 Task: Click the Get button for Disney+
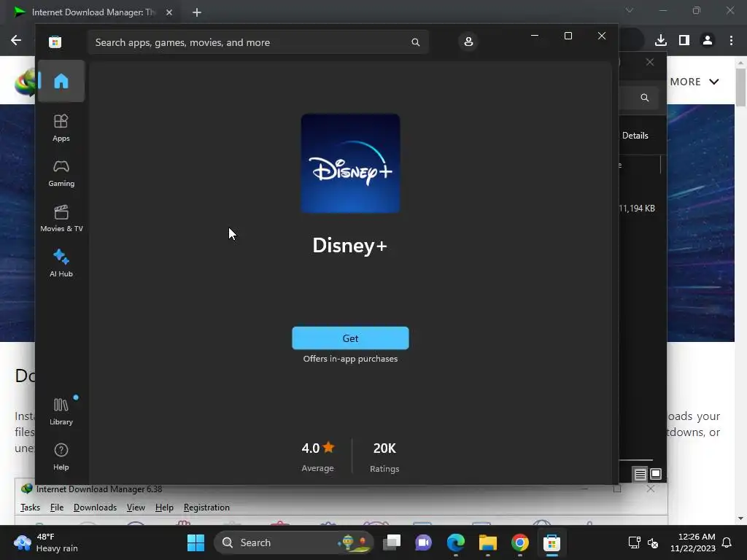pos(350,338)
